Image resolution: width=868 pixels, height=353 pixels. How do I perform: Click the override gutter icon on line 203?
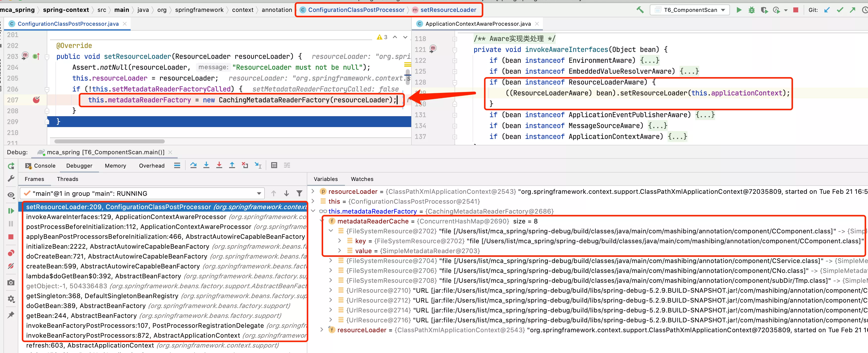[36, 56]
